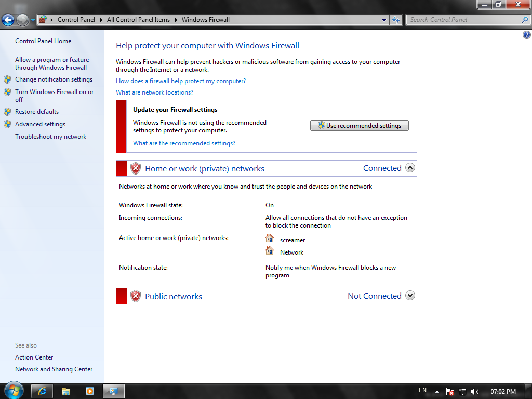Image resolution: width=532 pixels, height=399 pixels.
Task: Click the house icon beside screamer
Action: click(x=270, y=238)
